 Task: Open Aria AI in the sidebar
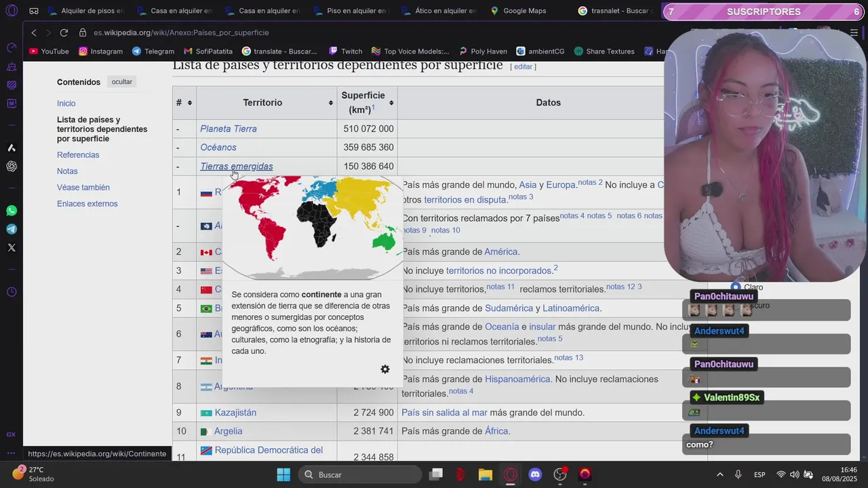click(12, 148)
